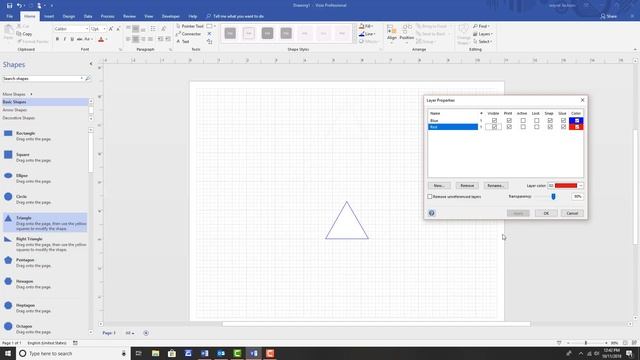Open the Fill dropdown in Shape Styles

(x=367, y=26)
